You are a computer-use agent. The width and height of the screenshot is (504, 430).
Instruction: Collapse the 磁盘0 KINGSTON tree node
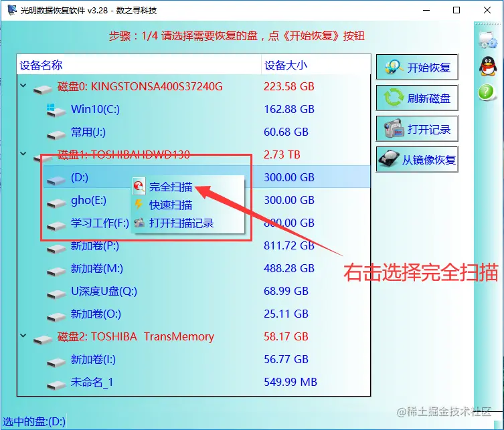pyautogui.click(x=23, y=86)
